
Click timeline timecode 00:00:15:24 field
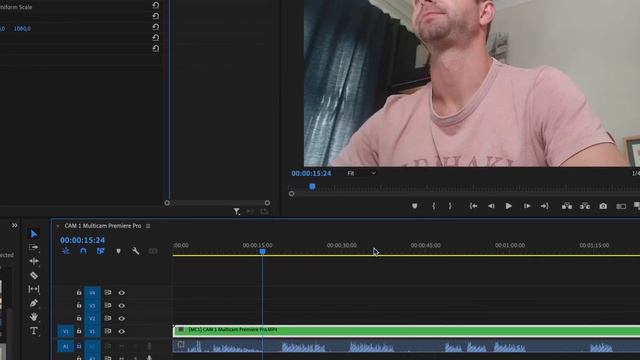82,240
